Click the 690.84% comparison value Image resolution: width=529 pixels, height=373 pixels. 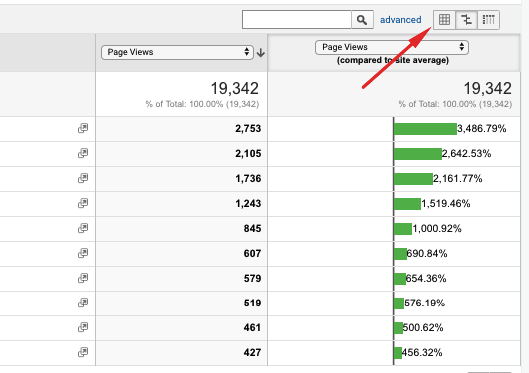click(x=427, y=253)
